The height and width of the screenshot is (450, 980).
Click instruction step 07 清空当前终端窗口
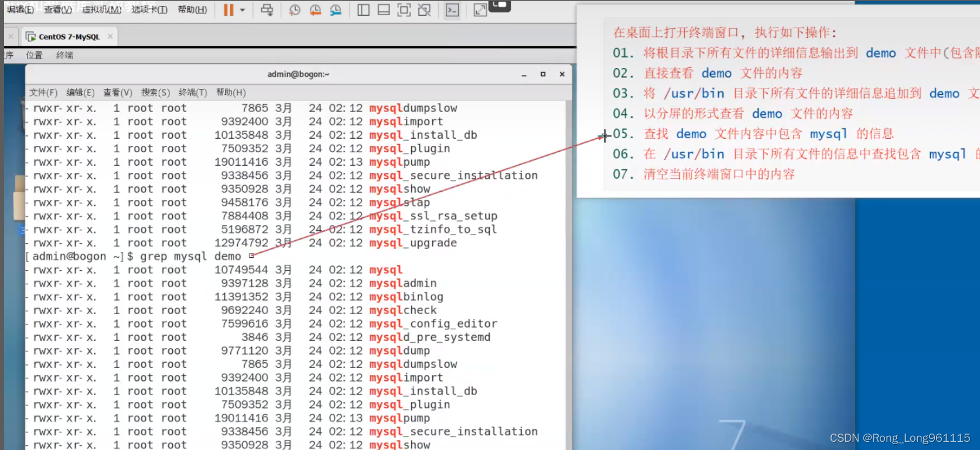tap(704, 174)
